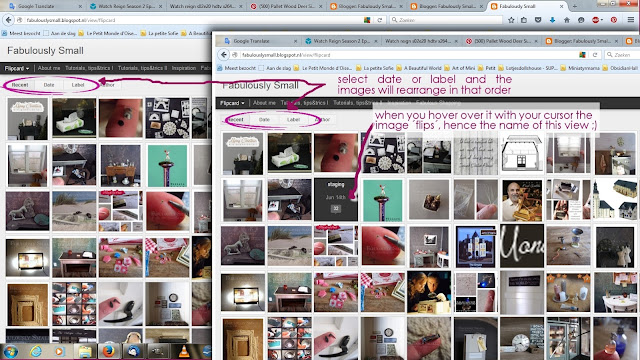The image size is (640, 360).
Task: Sort by Date in the front window
Action: 264,120
